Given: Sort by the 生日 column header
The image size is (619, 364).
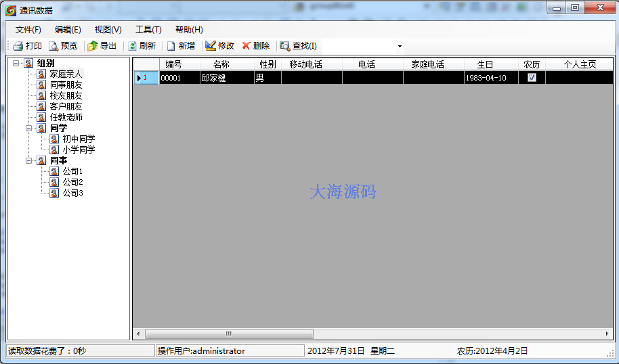Looking at the screenshot, I should (x=491, y=65).
